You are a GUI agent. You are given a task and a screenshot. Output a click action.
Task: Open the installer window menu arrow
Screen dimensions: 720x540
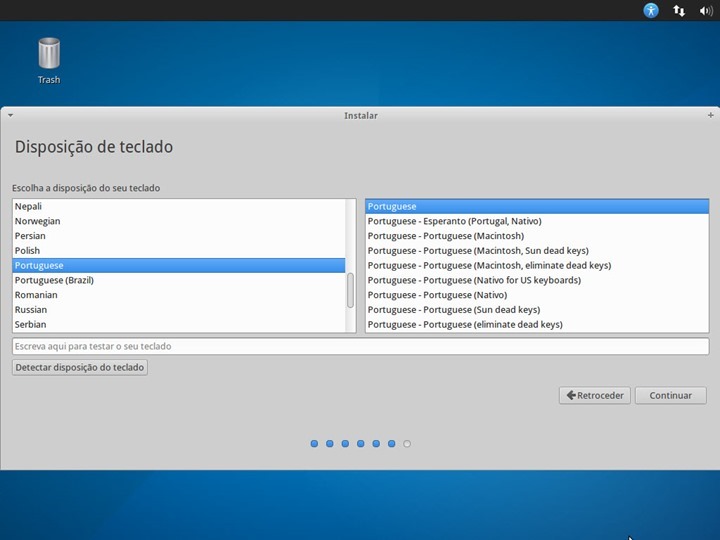click(x=10, y=115)
